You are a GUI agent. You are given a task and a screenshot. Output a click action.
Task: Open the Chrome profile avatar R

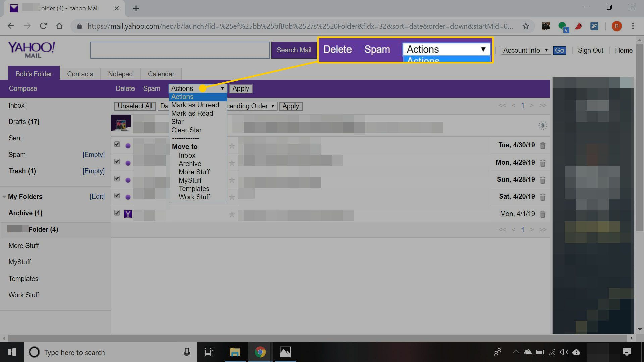[x=616, y=26]
